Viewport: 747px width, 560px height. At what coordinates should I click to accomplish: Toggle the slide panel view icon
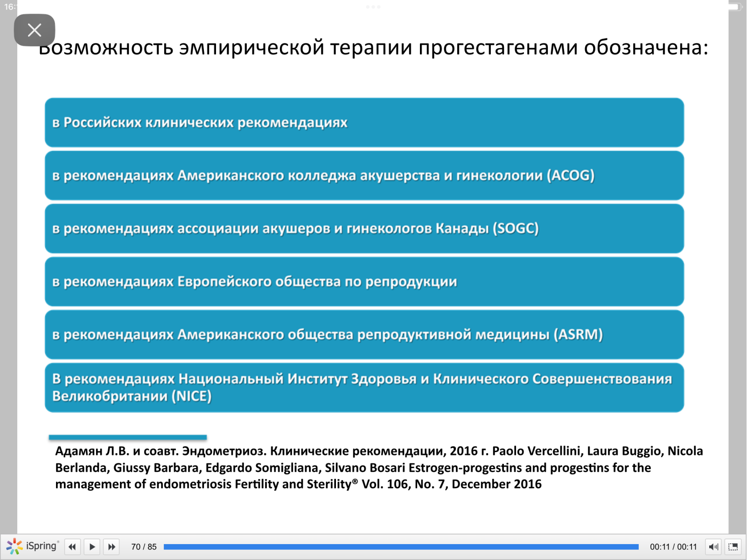(x=733, y=547)
